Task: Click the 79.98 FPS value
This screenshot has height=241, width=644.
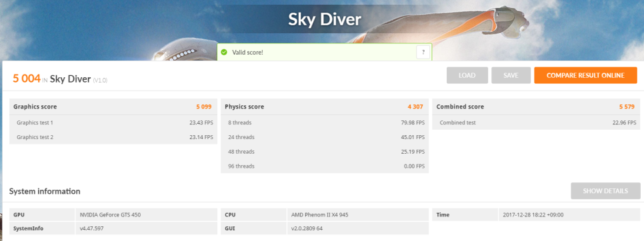Action: pos(412,122)
